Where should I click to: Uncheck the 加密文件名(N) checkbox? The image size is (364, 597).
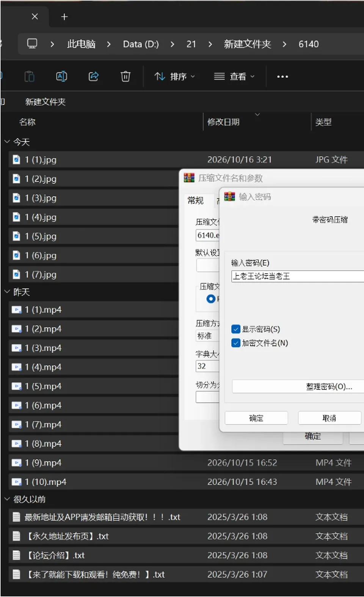(x=236, y=343)
